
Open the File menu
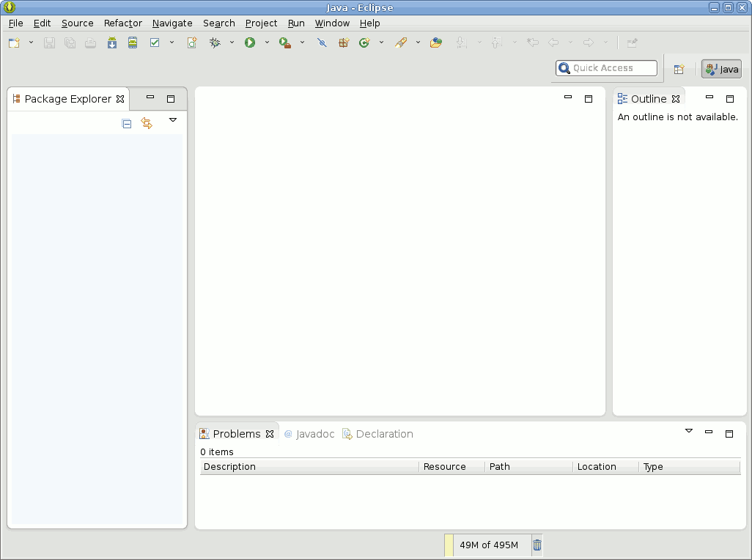coord(16,23)
